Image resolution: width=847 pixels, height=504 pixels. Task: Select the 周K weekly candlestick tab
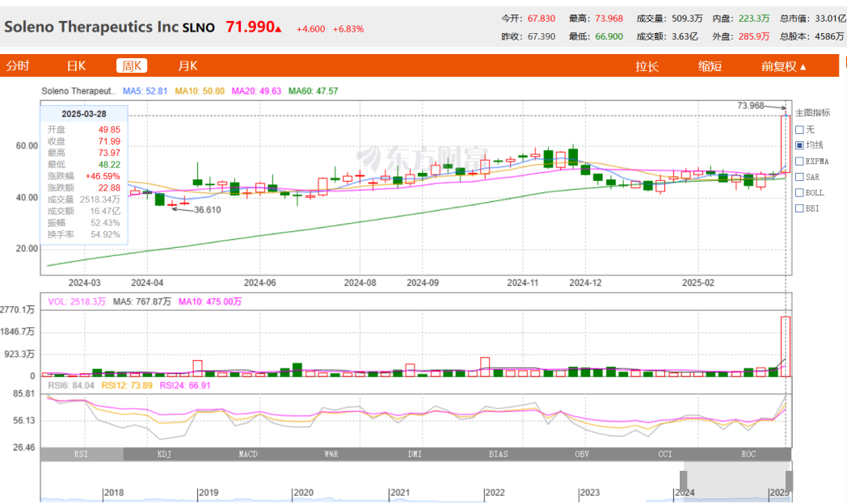[x=132, y=66]
